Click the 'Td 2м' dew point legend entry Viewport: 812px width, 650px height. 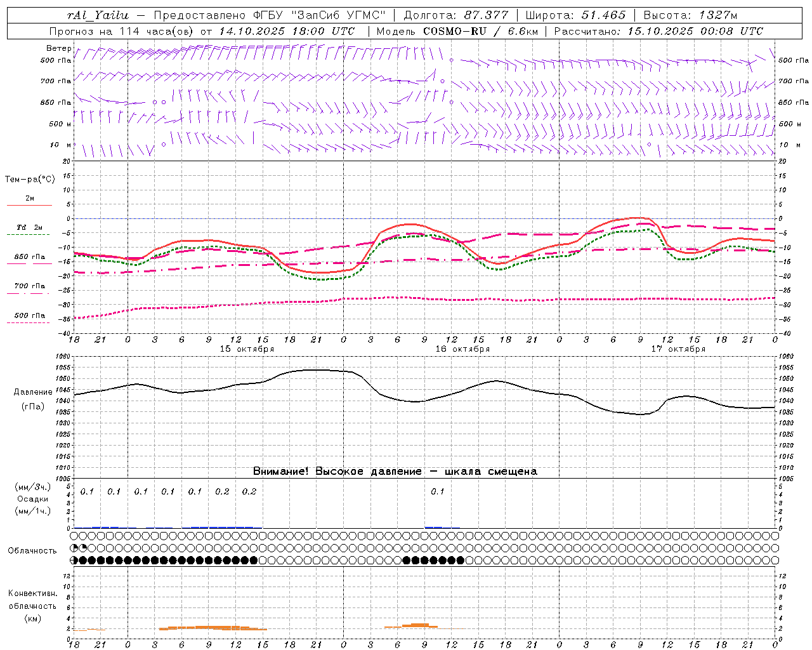pyautogui.click(x=30, y=227)
